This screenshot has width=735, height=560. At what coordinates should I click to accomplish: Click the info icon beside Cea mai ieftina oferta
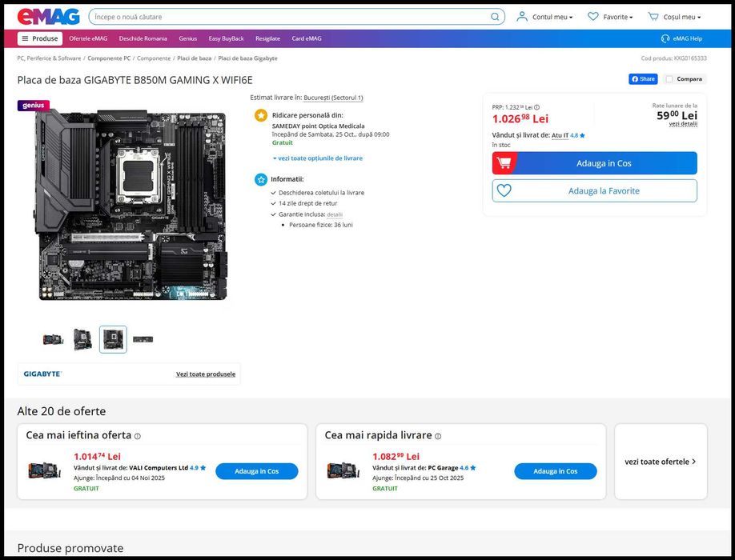click(x=138, y=436)
